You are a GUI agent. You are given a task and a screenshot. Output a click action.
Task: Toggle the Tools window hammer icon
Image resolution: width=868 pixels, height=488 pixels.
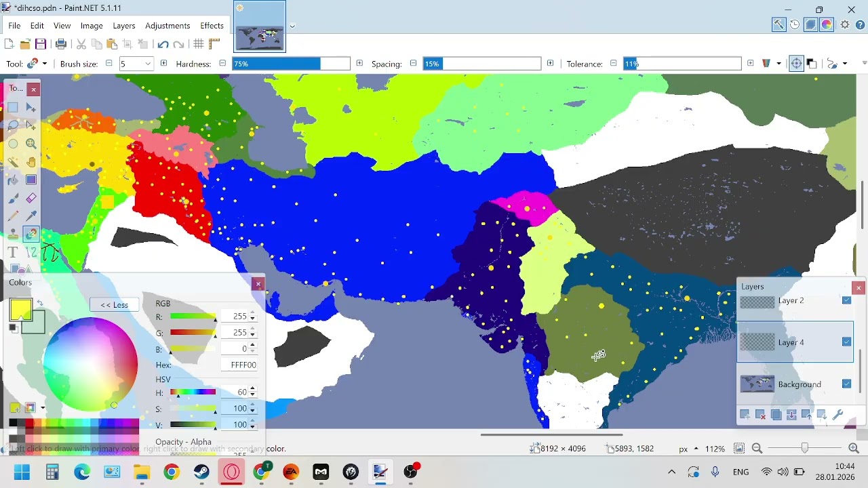[778, 25]
